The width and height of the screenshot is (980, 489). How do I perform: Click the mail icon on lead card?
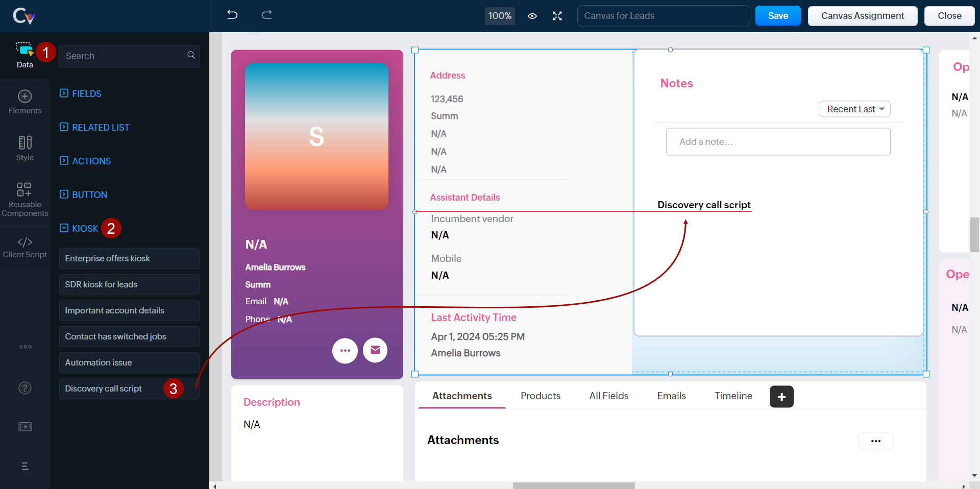pos(375,350)
